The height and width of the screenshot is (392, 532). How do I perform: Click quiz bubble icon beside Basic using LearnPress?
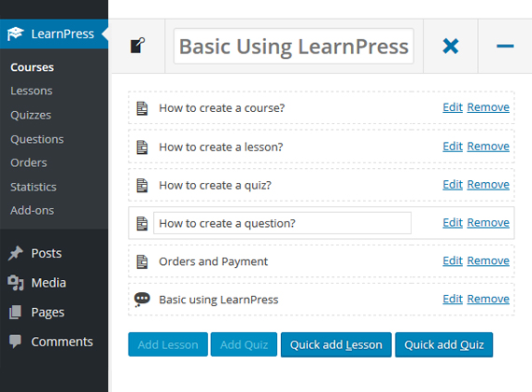point(142,300)
